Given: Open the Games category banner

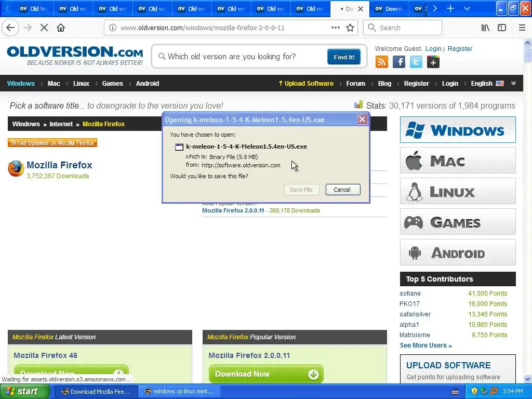Looking at the screenshot, I should (458, 222).
